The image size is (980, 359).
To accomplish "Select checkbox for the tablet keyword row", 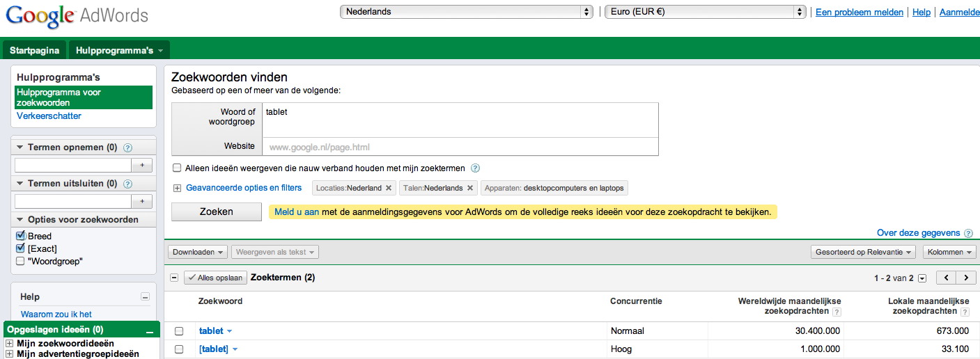I will 179,331.
